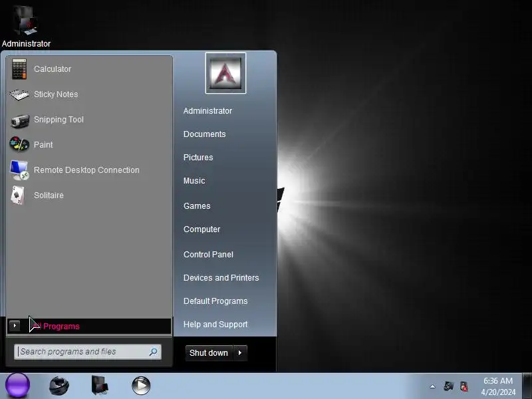Click Remote Desktop Connection text

click(x=86, y=170)
